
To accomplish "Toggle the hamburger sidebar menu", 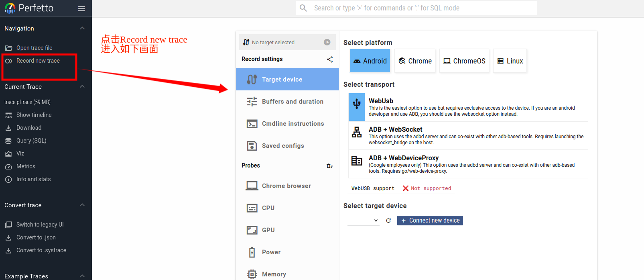I will [81, 8].
